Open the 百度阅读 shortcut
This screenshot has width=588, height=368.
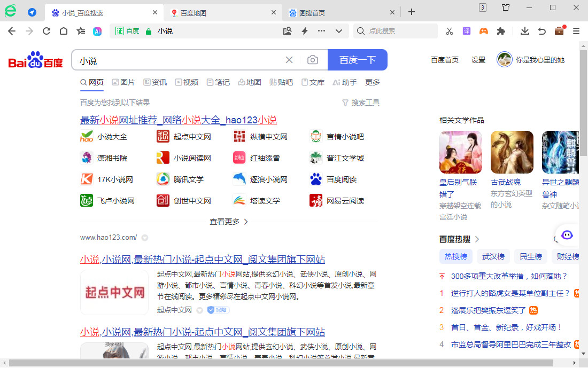pos(333,179)
